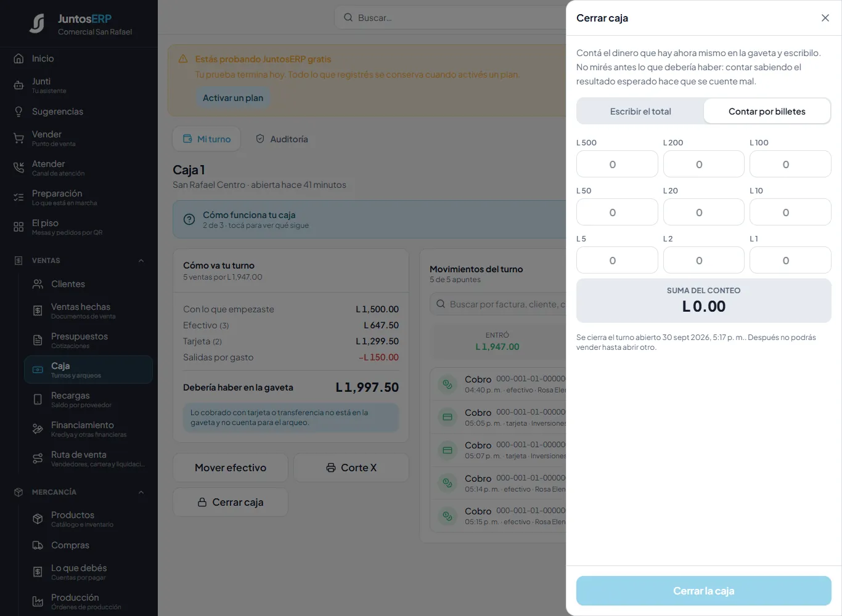Switch to the Auditoría tab
Viewport: 842px width, 616px height.
click(x=282, y=139)
